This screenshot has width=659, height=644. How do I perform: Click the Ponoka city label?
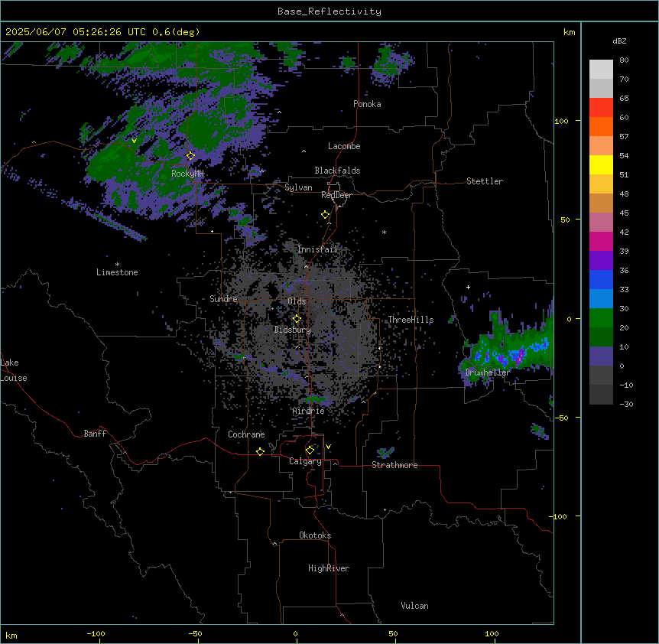(x=367, y=104)
